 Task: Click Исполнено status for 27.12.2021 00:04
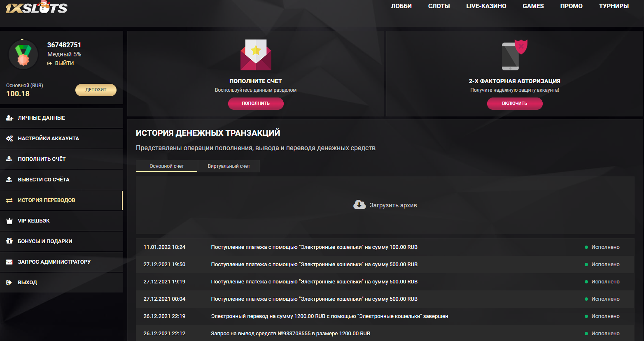click(605, 299)
